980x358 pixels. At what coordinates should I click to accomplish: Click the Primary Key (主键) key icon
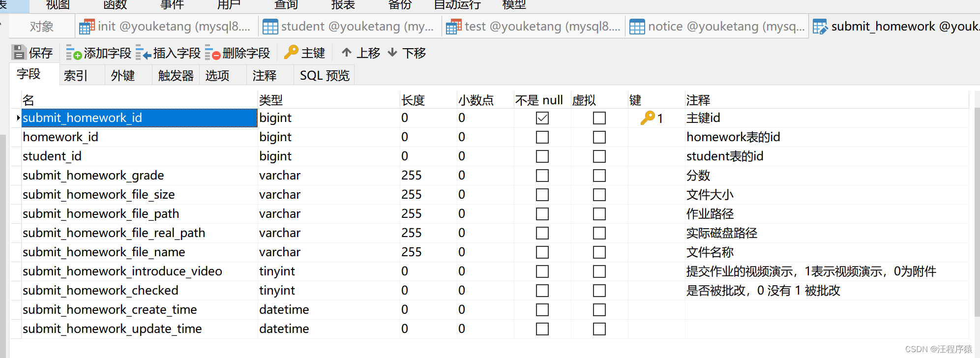coord(291,52)
